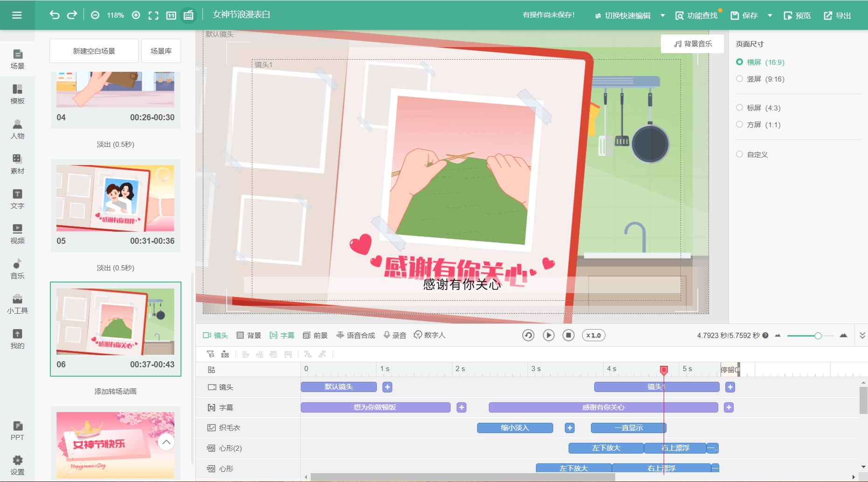Open the 我的 my assets sidebar panel
868x482 pixels.
coord(17,339)
